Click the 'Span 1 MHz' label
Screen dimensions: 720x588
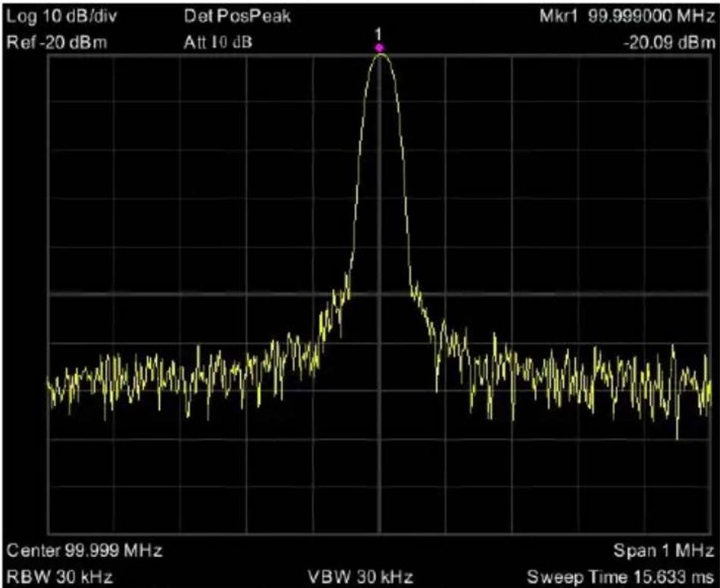664,550
